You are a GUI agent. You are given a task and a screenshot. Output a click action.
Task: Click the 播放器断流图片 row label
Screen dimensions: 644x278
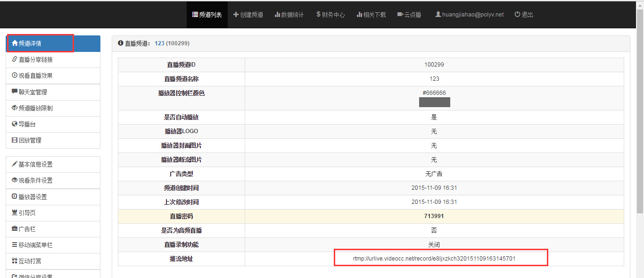click(182, 160)
